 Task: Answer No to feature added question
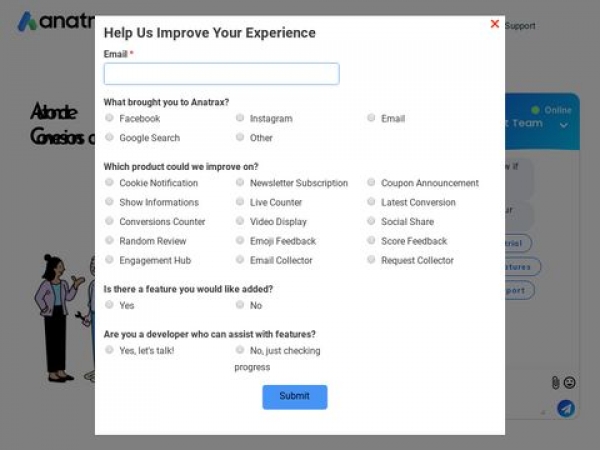click(x=240, y=305)
